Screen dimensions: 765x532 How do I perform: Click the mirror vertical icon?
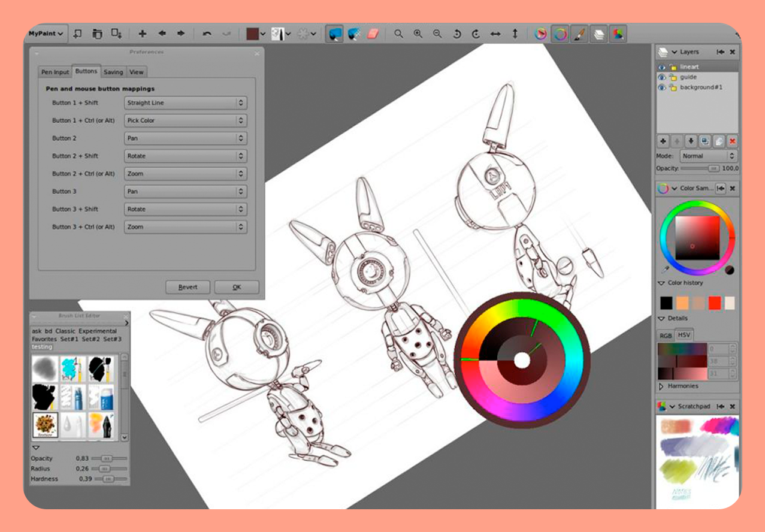tap(515, 34)
